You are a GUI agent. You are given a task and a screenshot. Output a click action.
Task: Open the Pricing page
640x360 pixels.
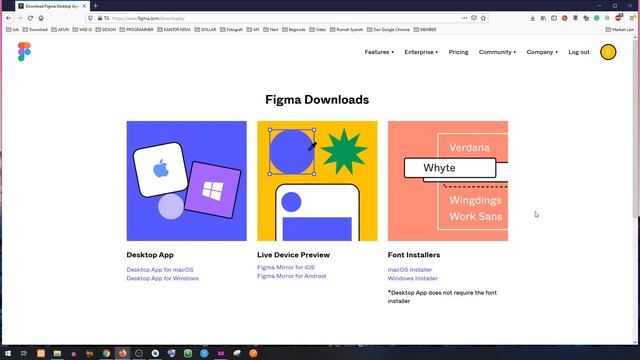pyautogui.click(x=458, y=52)
